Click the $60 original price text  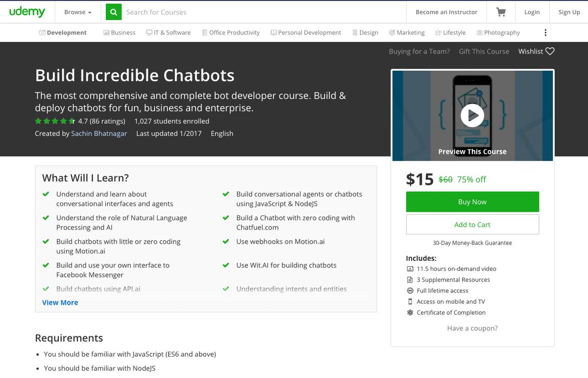pyautogui.click(x=445, y=179)
